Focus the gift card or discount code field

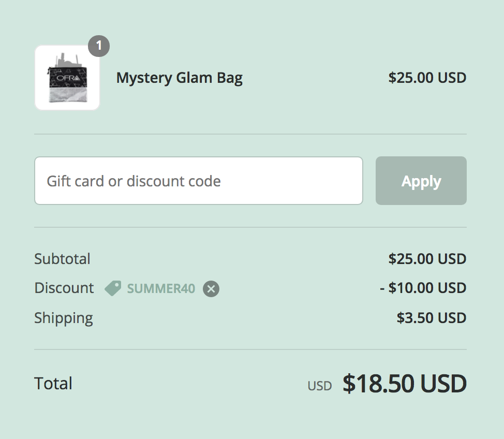pos(199,181)
